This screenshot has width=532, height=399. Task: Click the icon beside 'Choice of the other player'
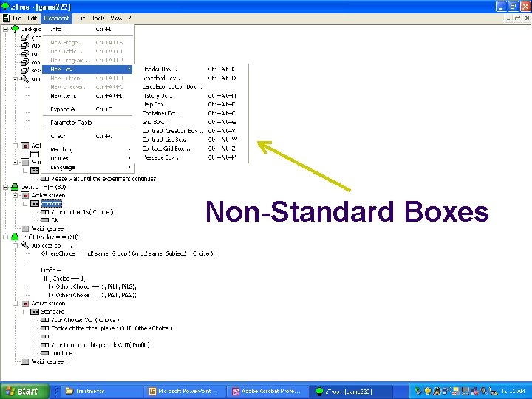tap(44, 328)
